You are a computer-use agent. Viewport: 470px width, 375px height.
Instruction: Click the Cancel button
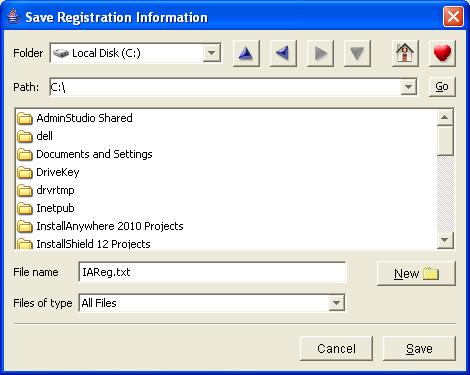[x=336, y=349]
